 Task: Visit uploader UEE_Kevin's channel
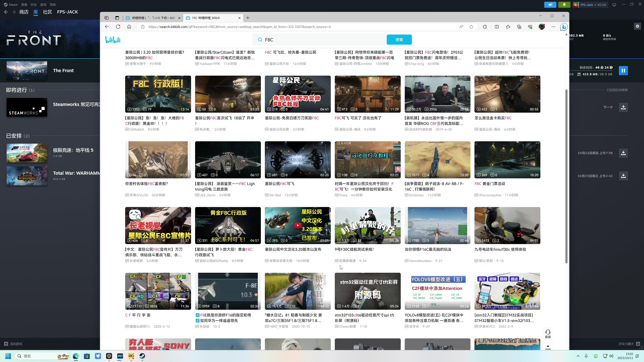(x=207, y=195)
